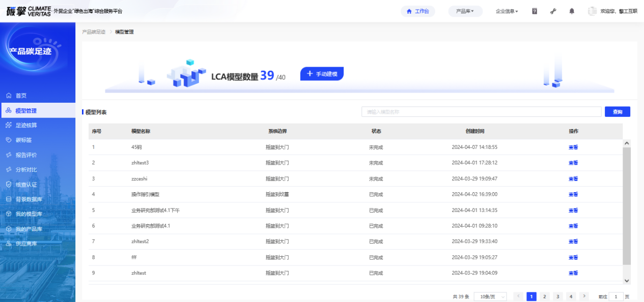
Task: Click 查看 for the 45钢 model
Action: [x=573, y=147]
